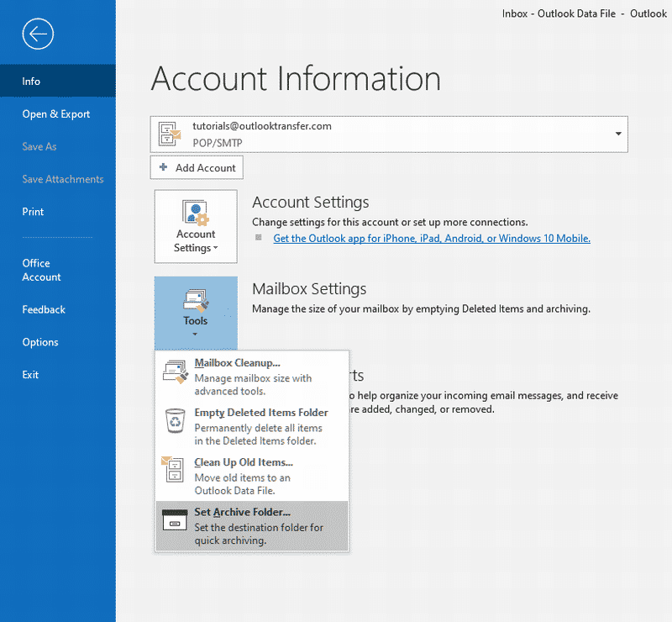Screen dimensions: 672x622
Task: Choose Empty Deleted Items Folder
Action: [x=252, y=426]
